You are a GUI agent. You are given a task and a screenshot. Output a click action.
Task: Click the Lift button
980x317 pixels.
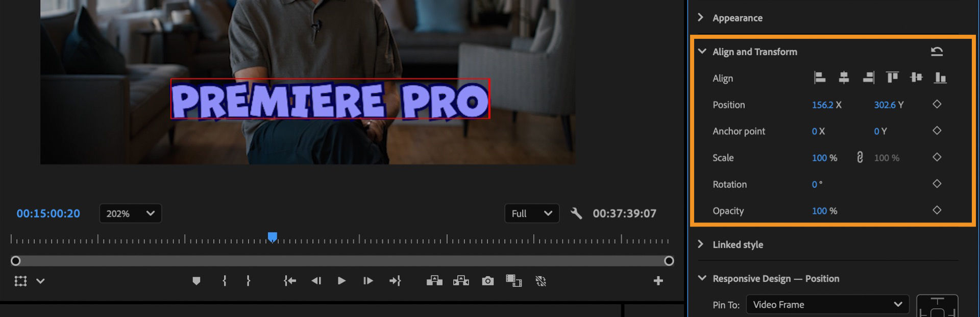[434, 281]
